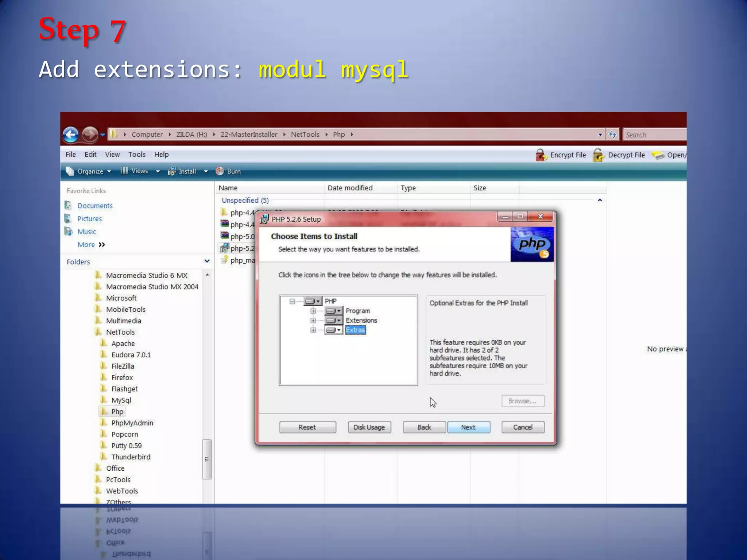Click the Burn disc icon in the toolbar
The width and height of the screenshot is (747, 560).
(x=220, y=171)
